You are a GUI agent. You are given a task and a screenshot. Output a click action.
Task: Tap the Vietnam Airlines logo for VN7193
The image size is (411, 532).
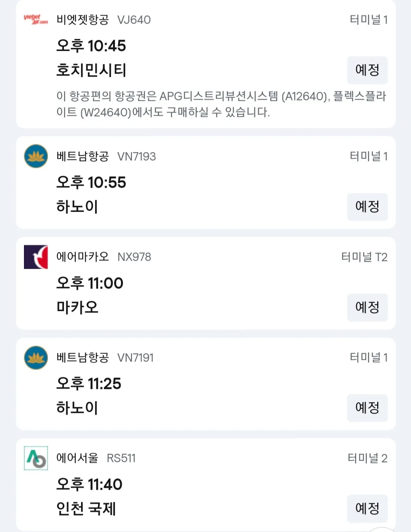[x=36, y=156]
